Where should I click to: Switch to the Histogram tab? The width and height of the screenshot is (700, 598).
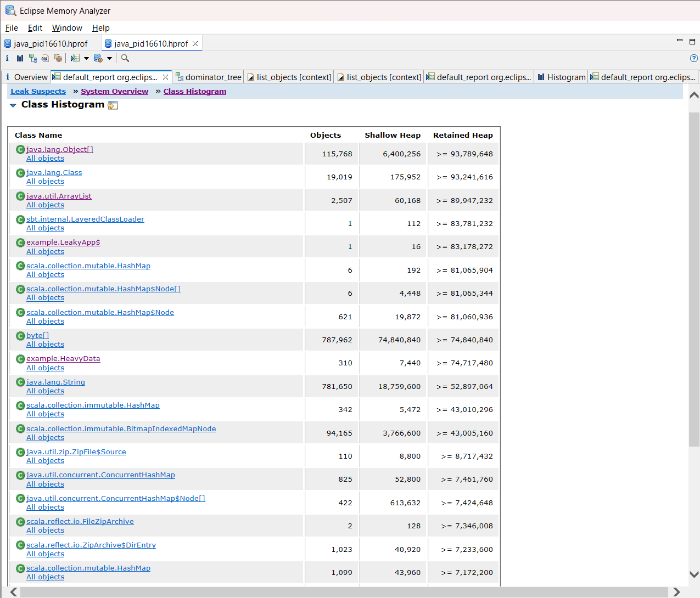point(562,77)
